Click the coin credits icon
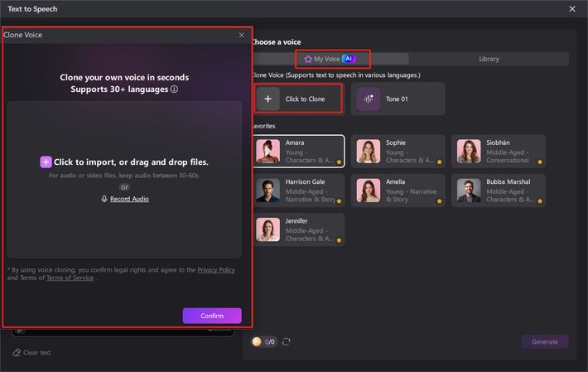 (x=257, y=341)
